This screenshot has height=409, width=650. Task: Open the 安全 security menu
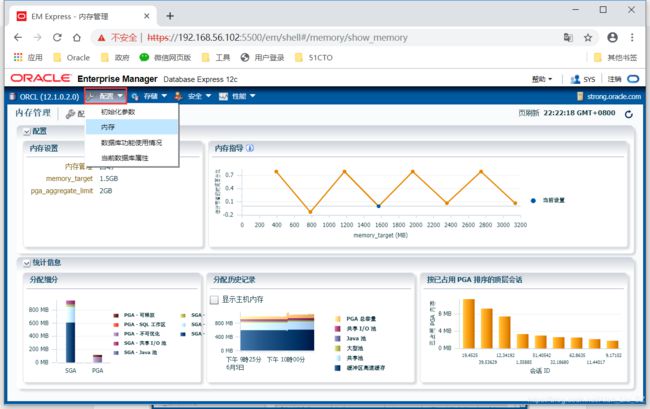(193, 96)
